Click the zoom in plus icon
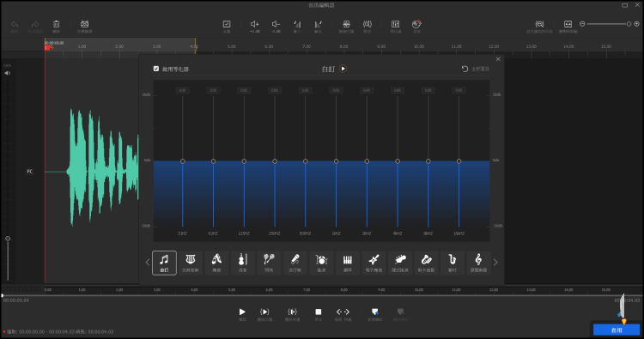 pos(637,24)
